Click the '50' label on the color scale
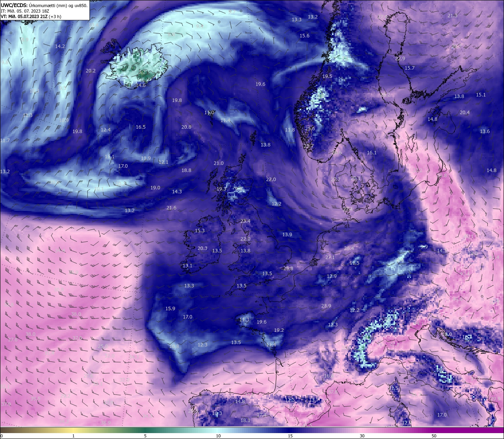The image size is (504, 439). [x=434, y=436]
